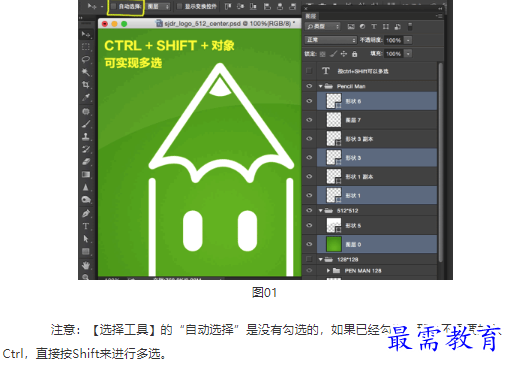Click the align left edges icon
Image resolution: width=509 pixels, height=370 pixels.
267,6
